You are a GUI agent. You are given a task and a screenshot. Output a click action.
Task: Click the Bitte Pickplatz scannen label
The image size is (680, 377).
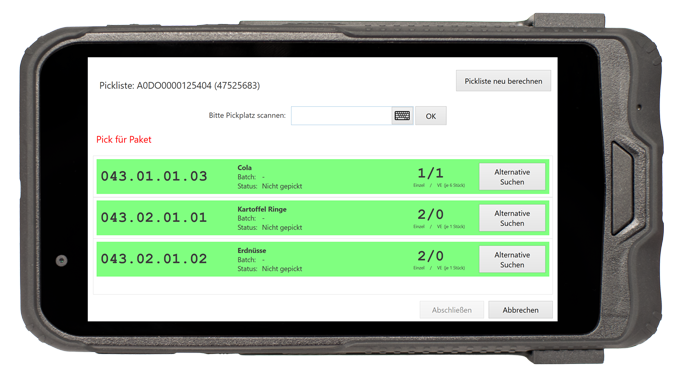click(x=247, y=115)
